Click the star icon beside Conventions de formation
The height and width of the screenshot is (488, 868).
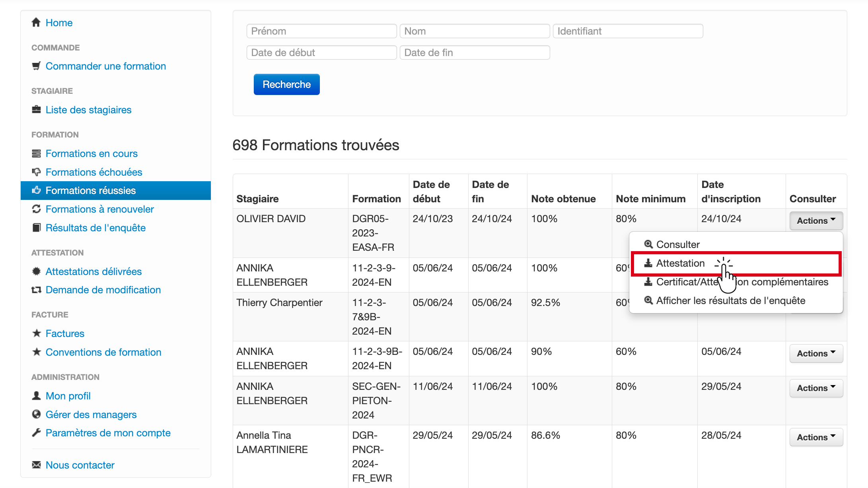(36, 352)
